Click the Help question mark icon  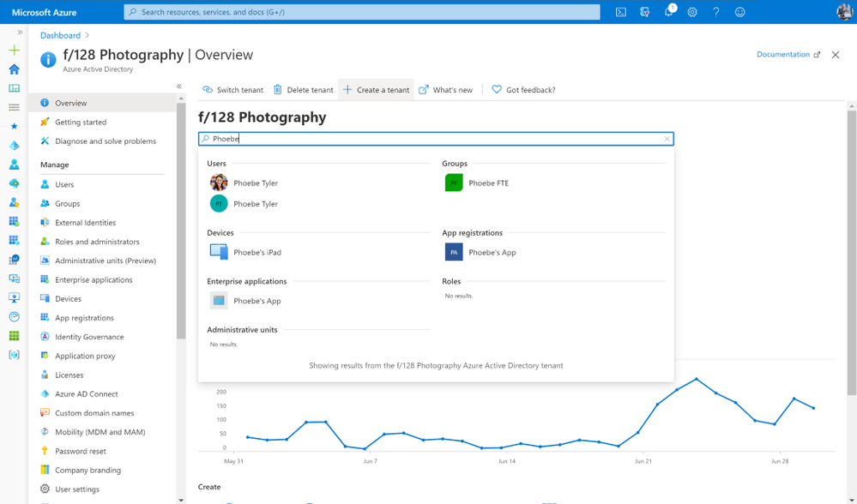[x=716, y=12]
